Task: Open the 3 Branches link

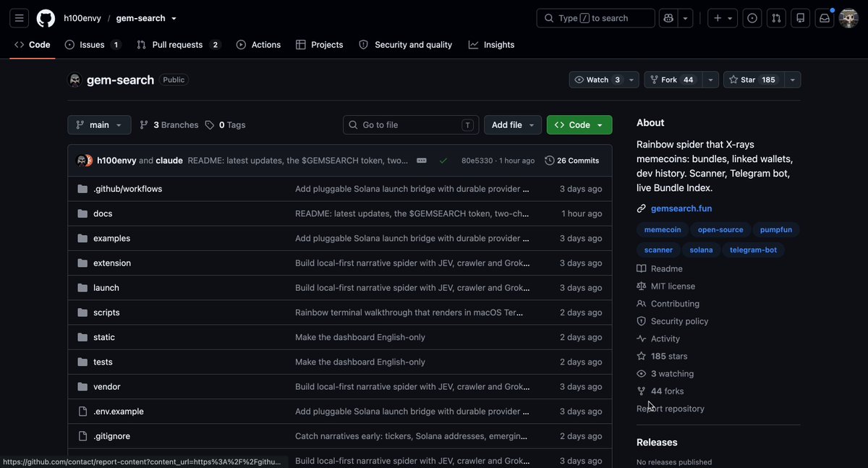Action: click(169, 125)
